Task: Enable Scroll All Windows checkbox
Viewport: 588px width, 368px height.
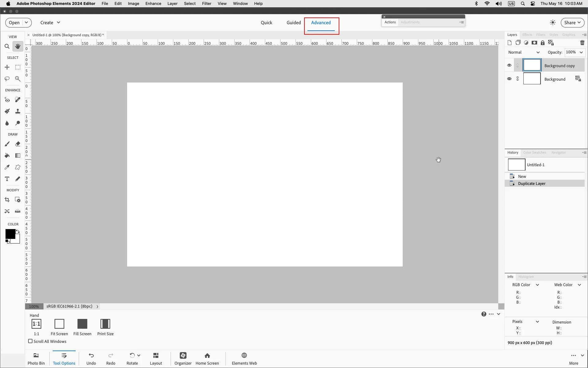Action: [30, 341]
